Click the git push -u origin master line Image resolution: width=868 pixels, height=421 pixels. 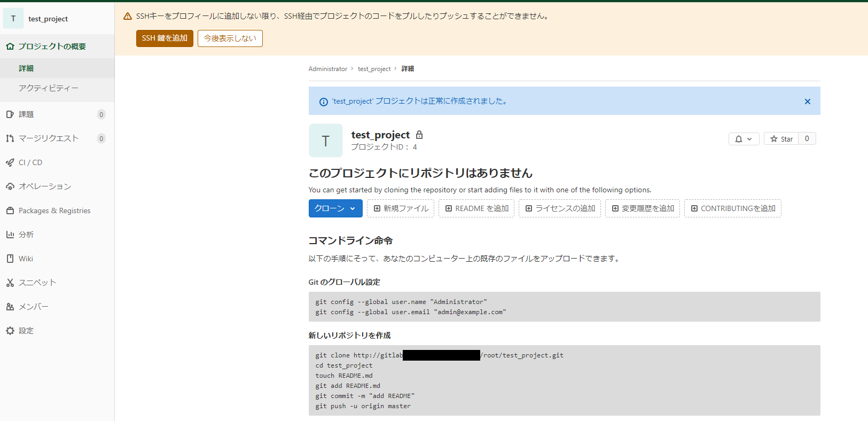tap(363, 406)
